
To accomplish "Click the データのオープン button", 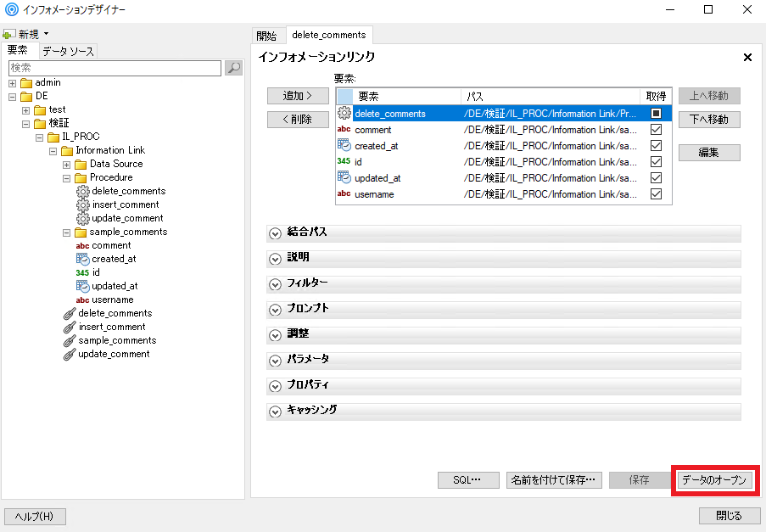I will (714, 480).
